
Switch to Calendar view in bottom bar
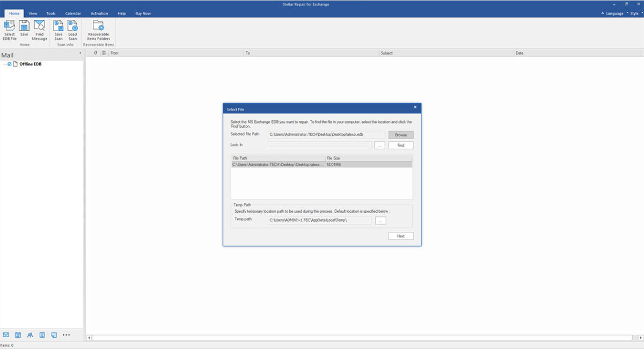pos(18,335)
